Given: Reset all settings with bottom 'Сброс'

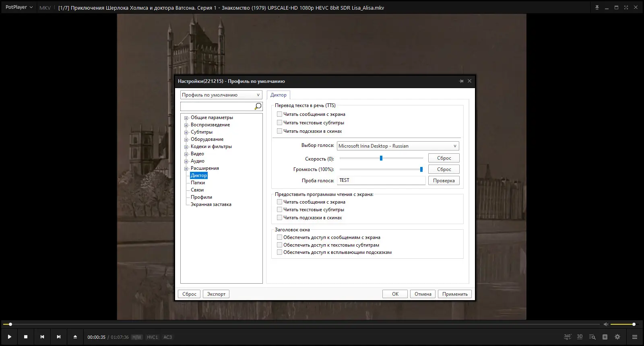Looking at the screenshot, I should pos(189,294).
